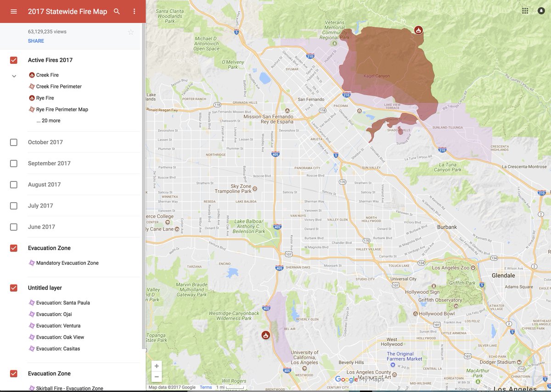Viewport: 551px width, 392px height.
Task: Select Creek Fire Perimeter text in list
Action: coord(59,86)
